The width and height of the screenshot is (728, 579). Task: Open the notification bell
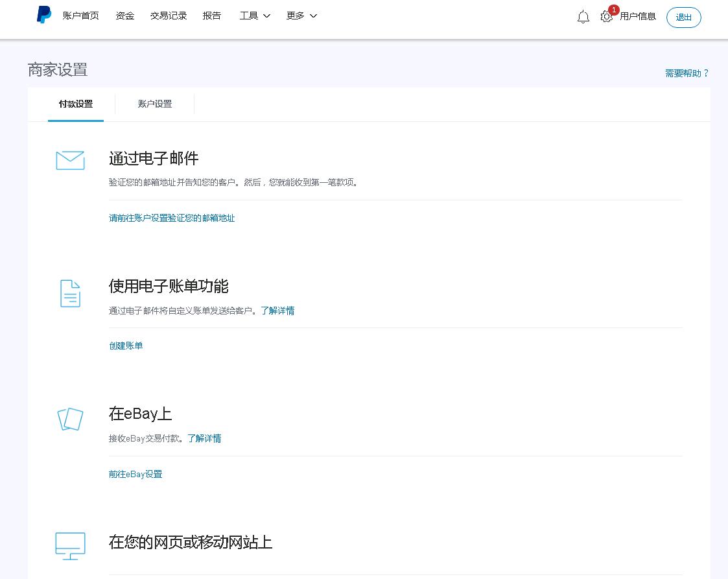click(x=583, y=17)
